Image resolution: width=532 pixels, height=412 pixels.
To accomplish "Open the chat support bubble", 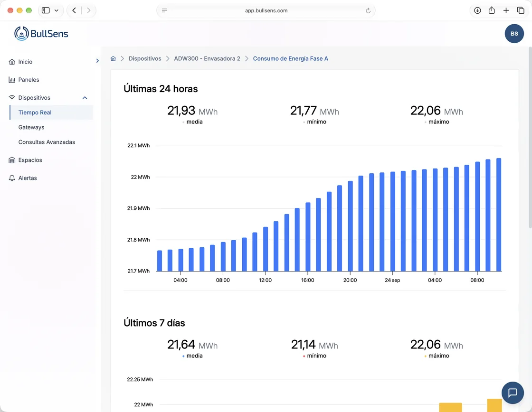I will click(x=513, y=393).
